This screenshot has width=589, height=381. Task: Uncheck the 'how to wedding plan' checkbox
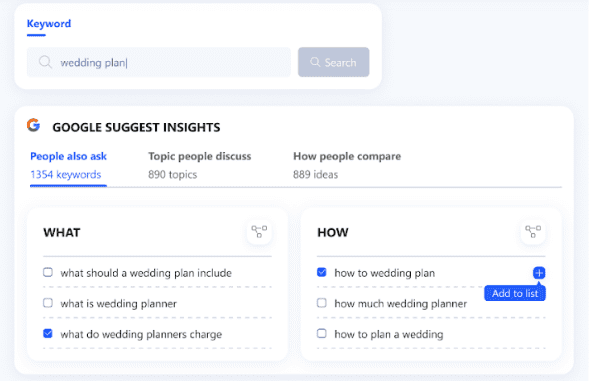[x=322, y=272]
